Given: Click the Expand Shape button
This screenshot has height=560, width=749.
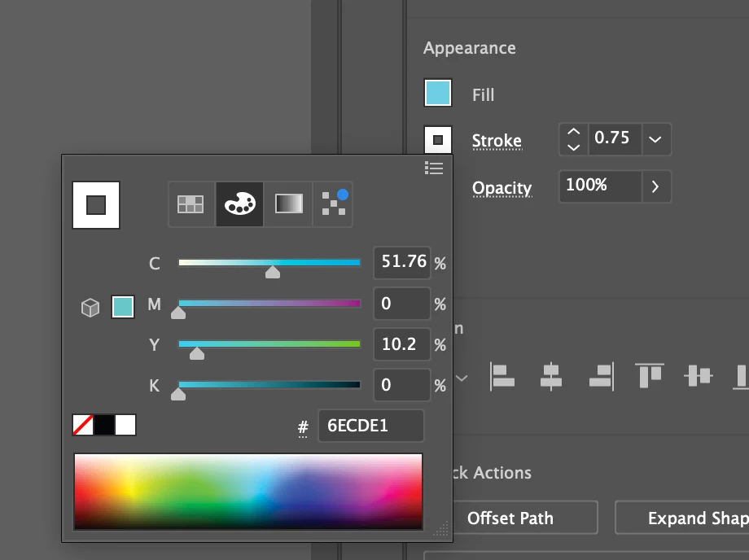Looking at the screenshot, I should (x=682, y=518).
